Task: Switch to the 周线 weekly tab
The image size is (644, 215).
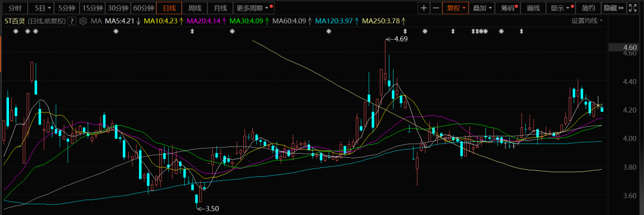Action: click(194, 8)
